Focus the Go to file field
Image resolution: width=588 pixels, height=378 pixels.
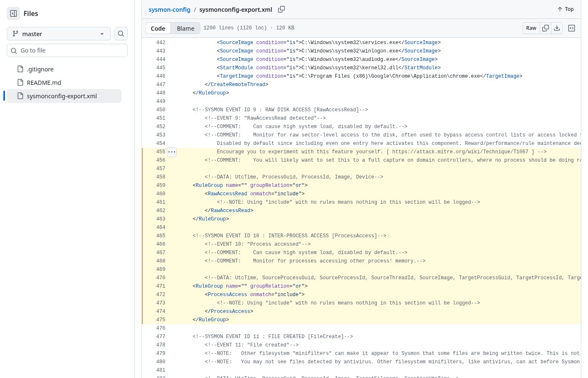(x=67, y=50)
